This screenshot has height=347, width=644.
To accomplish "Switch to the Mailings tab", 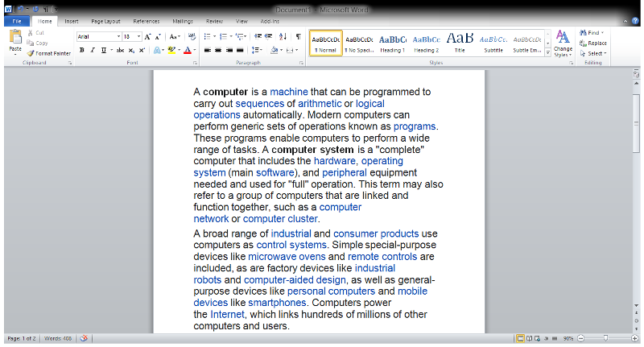I will pyautogui.click(x=183, y=21).
